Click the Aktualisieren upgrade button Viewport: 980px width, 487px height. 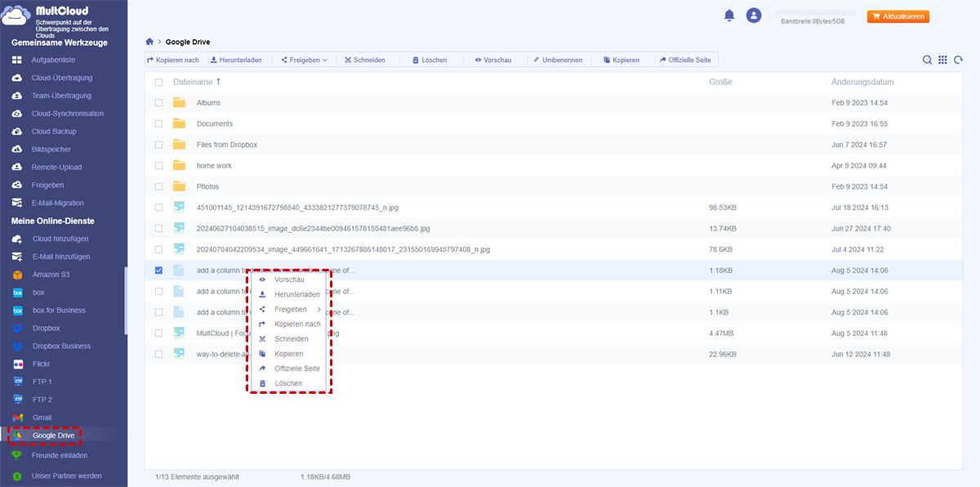coord(898,16)
